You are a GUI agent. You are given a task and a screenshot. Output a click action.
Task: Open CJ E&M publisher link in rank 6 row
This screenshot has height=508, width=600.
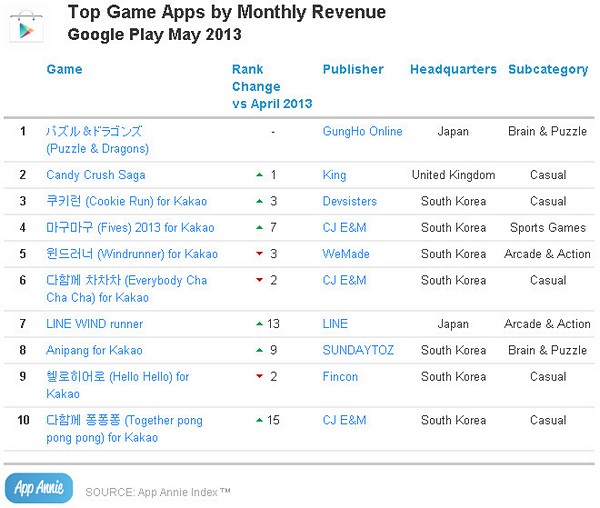pyautogui.click(x=344, y=280)
